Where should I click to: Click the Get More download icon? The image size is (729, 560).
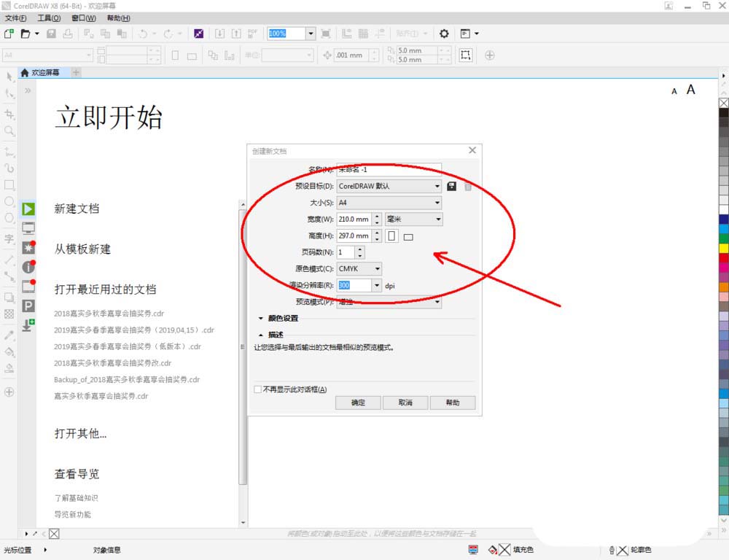tap(28, 324)
